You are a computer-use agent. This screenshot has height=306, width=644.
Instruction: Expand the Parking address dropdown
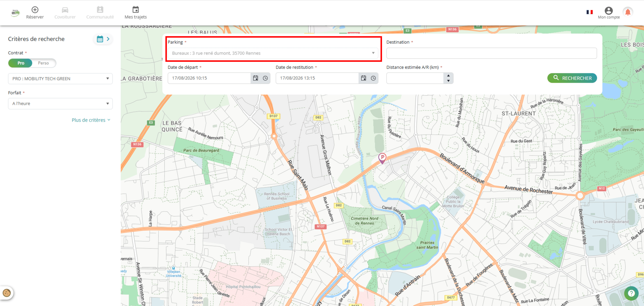273,53
